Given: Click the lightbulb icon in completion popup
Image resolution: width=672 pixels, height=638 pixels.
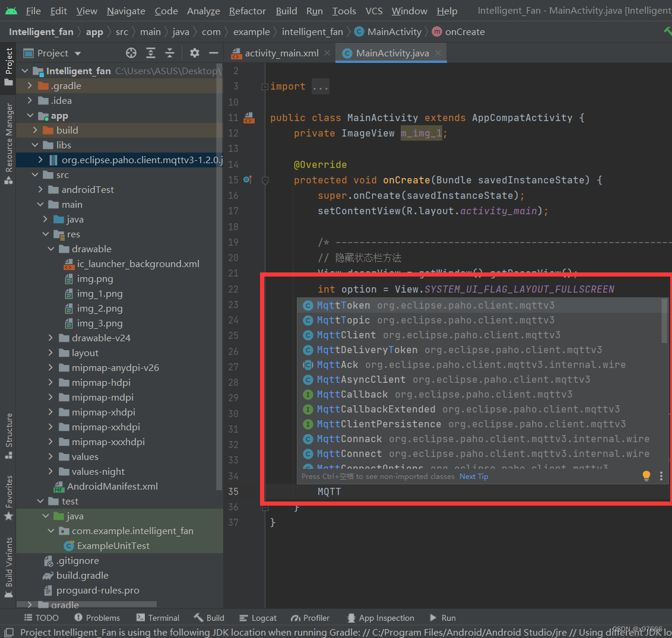Looking at the screenshot, I should point(646,476).
